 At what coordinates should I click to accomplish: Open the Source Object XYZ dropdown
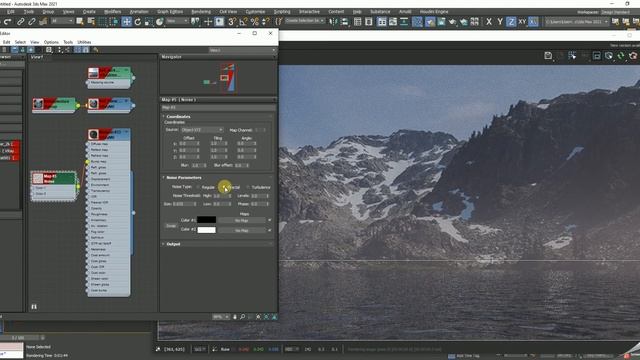[202, 130]
